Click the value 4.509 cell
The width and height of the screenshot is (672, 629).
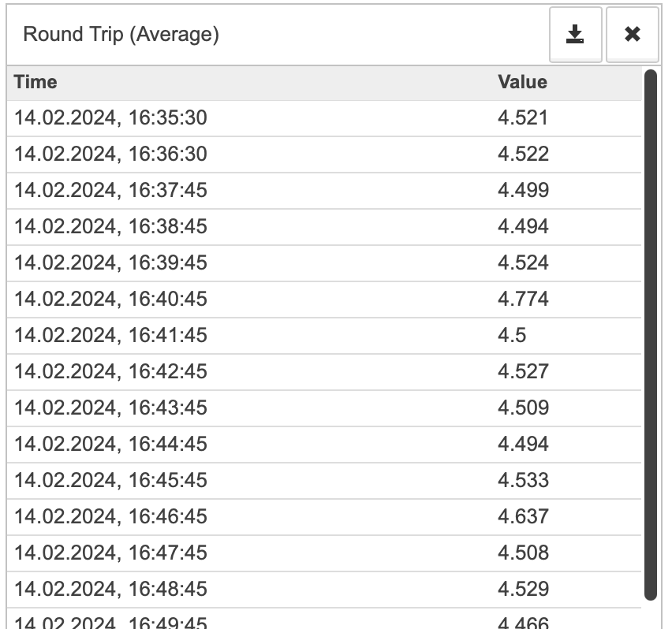[523, 408]
